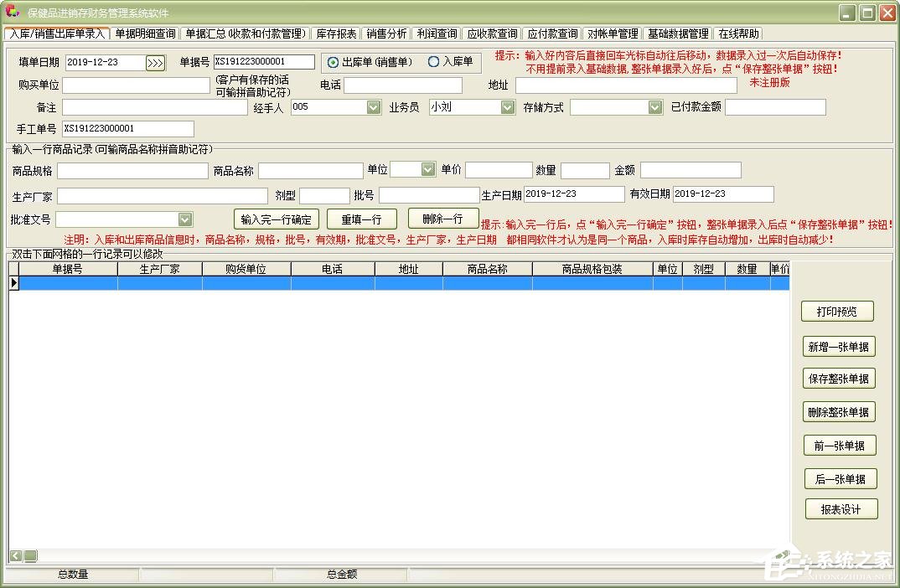900x588 pixels.
Task: Click the 已付款金额 input field
Action: pyautogui.click(x=775, y=107)
